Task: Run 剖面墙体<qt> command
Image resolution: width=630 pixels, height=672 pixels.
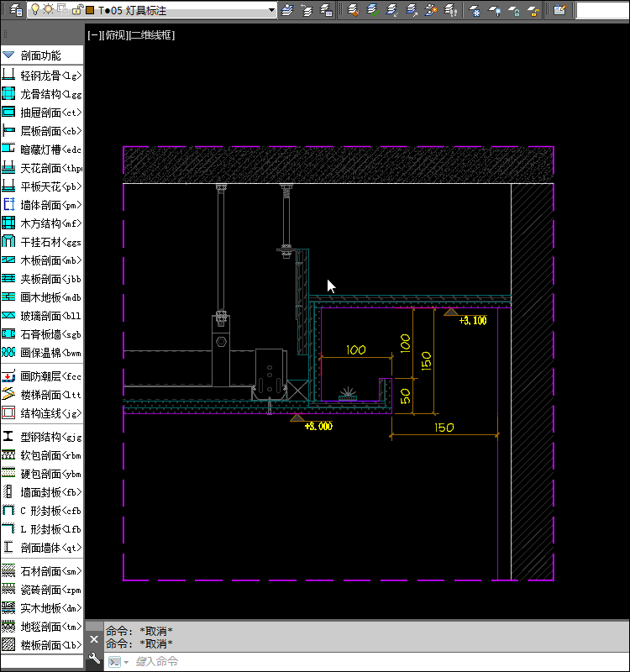Action: click(x=42, y=548)
